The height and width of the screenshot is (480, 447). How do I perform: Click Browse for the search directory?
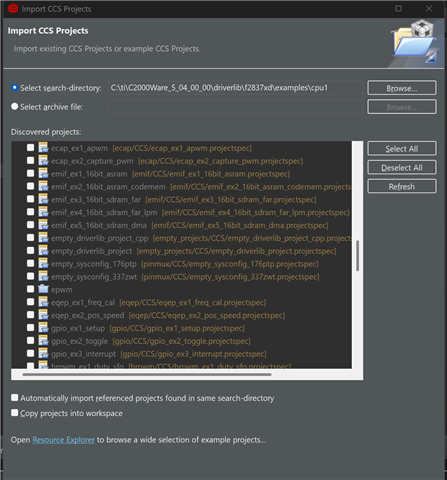coord(402,88)
